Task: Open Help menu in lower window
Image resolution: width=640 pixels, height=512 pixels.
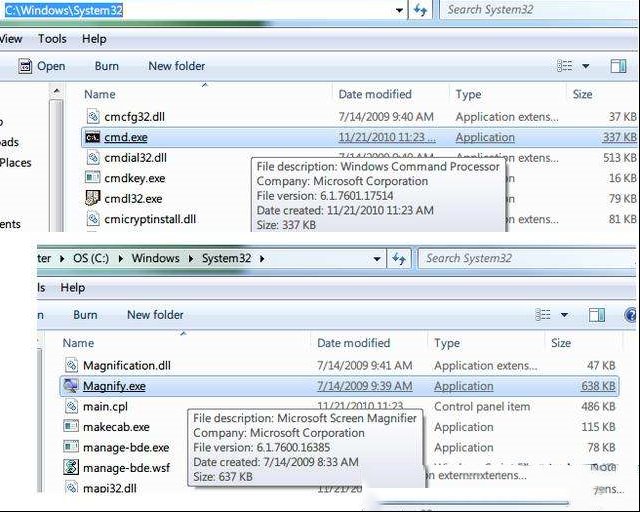Action: tap(73, 287)
